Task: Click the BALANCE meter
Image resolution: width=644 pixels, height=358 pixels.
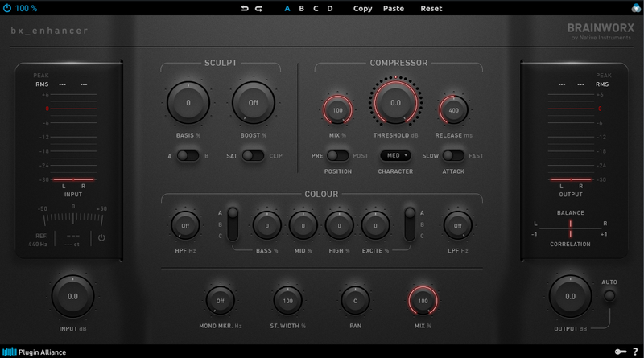Action: tap(571, 224)
